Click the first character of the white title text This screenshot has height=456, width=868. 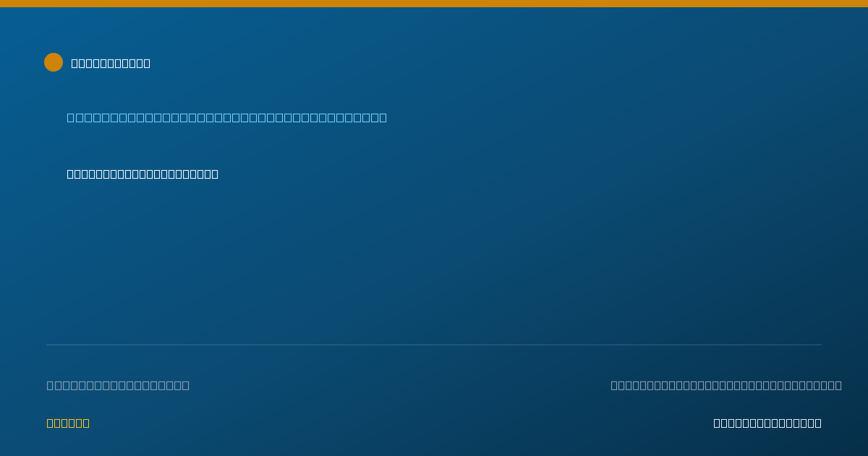(x=75, y=63)
